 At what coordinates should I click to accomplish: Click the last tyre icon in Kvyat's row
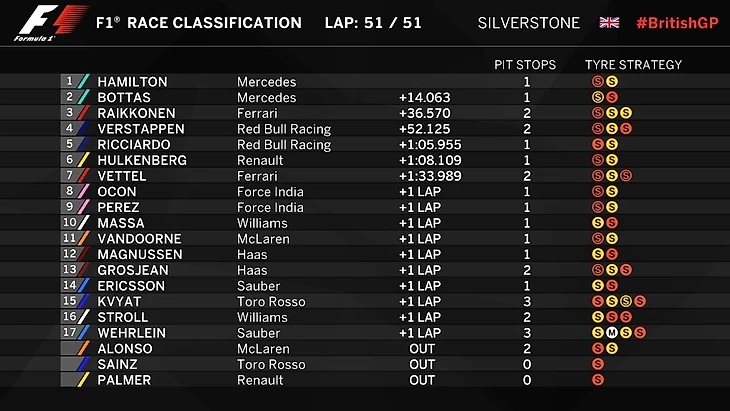640,301
